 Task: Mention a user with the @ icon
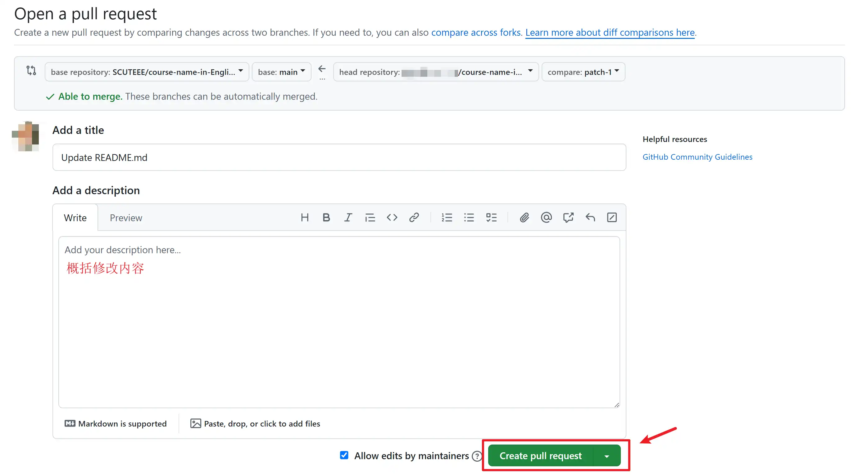(x=546, y=217)
